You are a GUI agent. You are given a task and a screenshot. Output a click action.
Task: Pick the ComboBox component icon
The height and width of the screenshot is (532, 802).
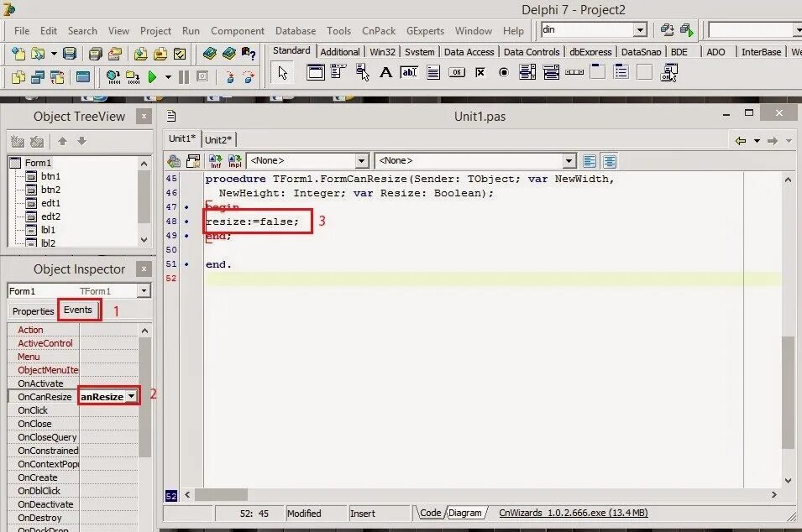(x=551, y=72)
